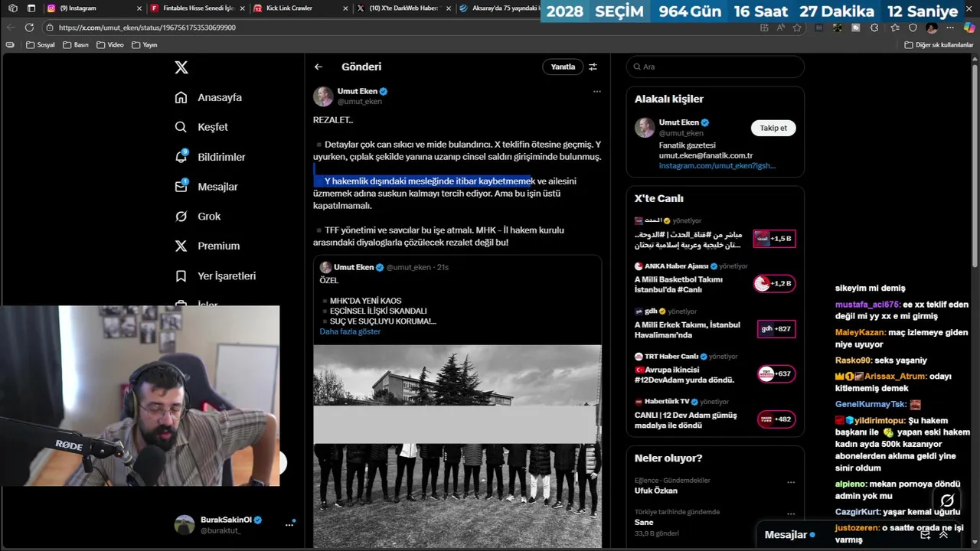Open the Copilot icon in toolbar
Image resolution: width=980 pixels, height=551 pixels.
coord(969,28)
